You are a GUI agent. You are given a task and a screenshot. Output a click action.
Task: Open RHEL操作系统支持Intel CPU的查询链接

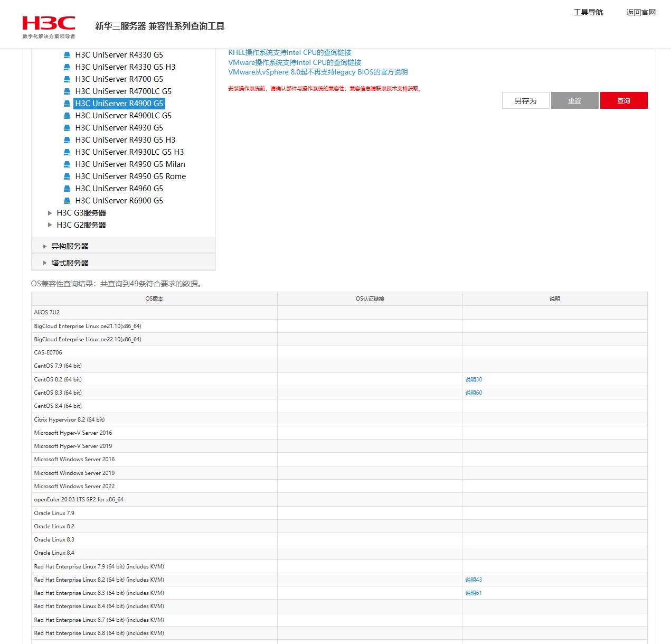290,52
